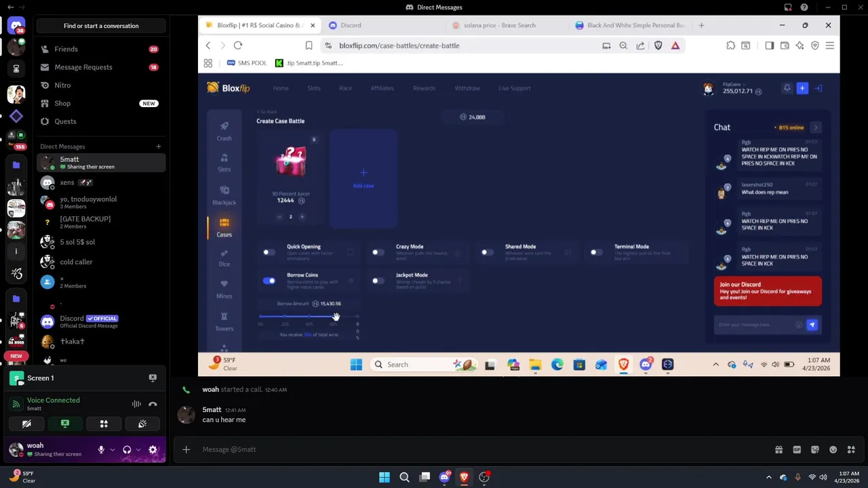Open [GATE BACKUP] group chat
This screenshot has height=488, width=868.
(x=101, y=222)
